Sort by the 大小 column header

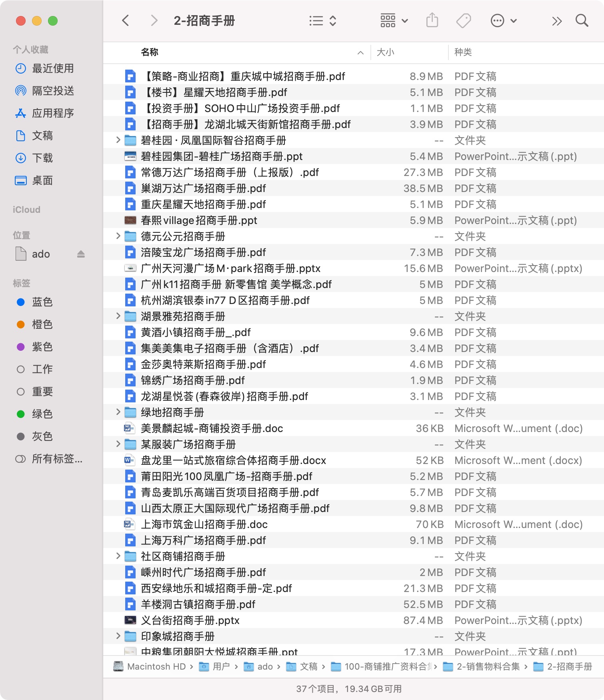386,52
